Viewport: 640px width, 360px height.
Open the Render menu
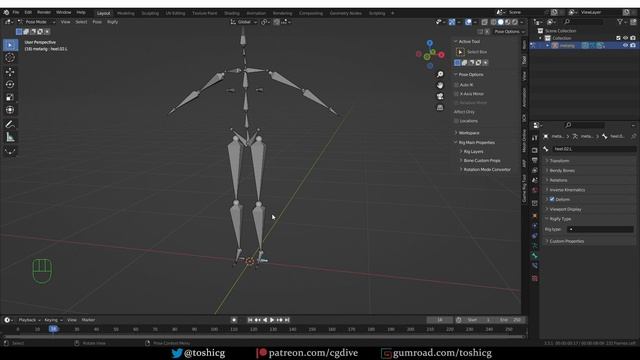pyautogui.click(x=44, y=13)
